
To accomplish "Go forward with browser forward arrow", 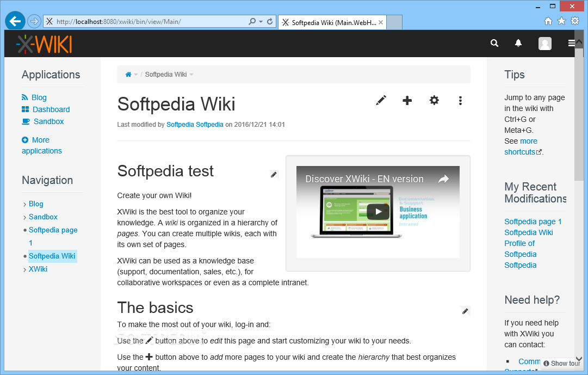I will tap(34, 21).
